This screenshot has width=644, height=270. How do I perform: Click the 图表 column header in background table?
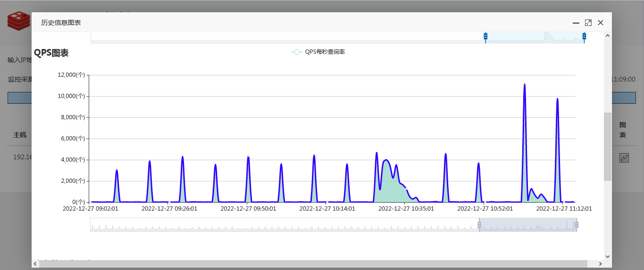coord(623,130)
